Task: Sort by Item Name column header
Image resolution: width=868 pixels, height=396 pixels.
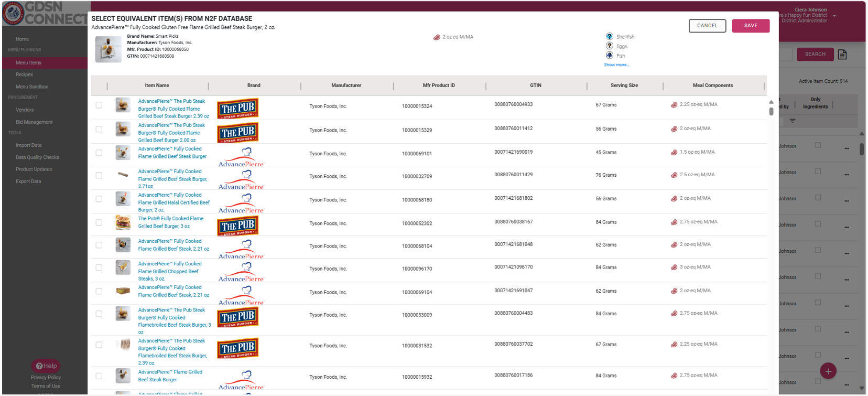Action: click(x=157, y=85)
